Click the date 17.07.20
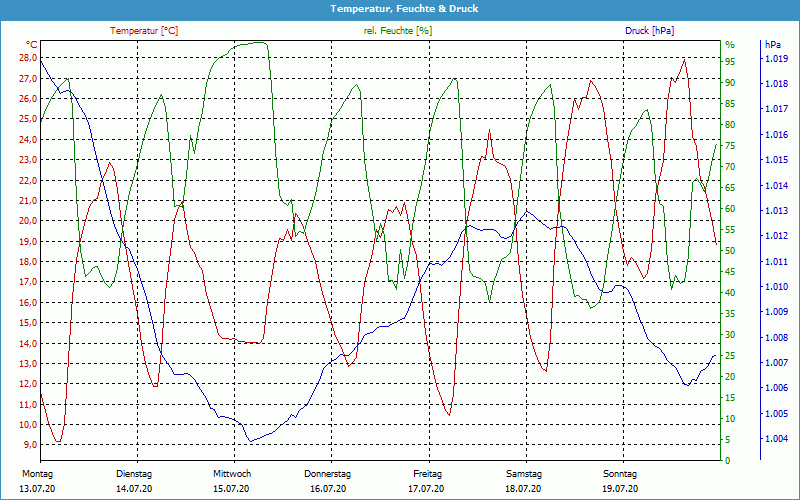Viewport: 800px width, 500px height. [x=426, y=489]
